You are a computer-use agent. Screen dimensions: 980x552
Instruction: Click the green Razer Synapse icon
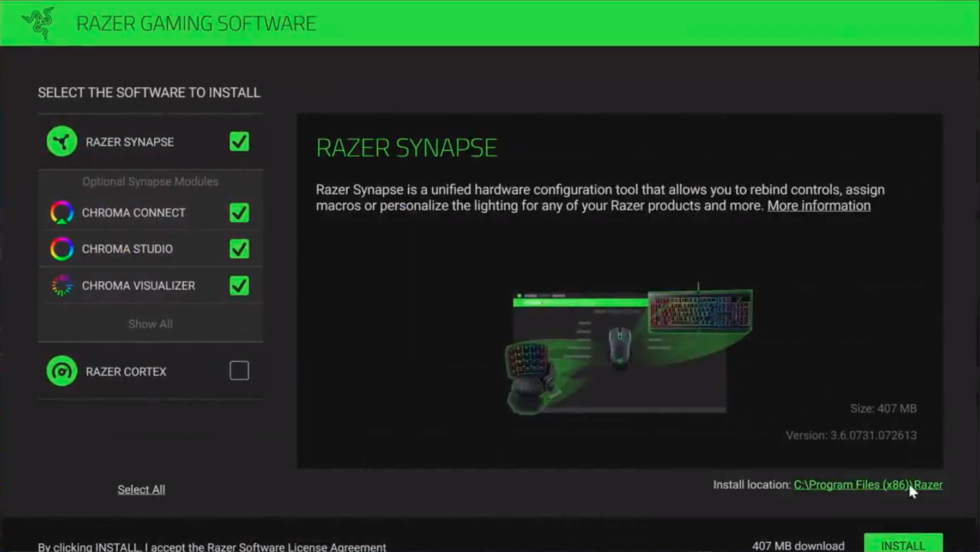click(62, 141)
